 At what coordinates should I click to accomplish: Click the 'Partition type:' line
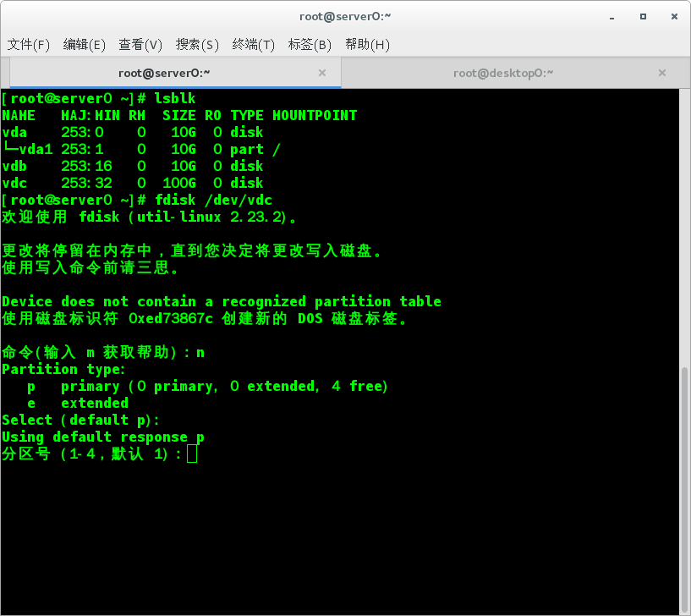pos(63,369)
